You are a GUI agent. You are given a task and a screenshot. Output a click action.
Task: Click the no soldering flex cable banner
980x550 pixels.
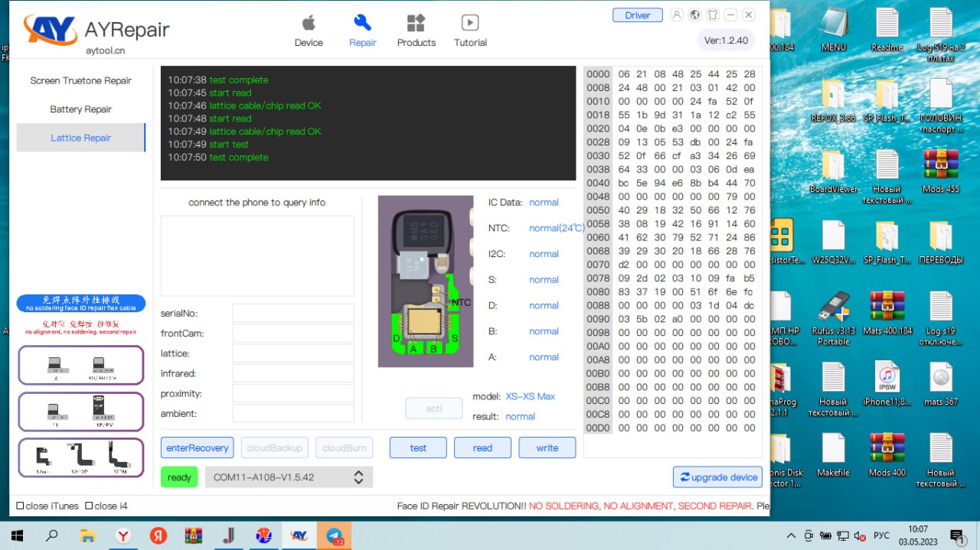80,303
